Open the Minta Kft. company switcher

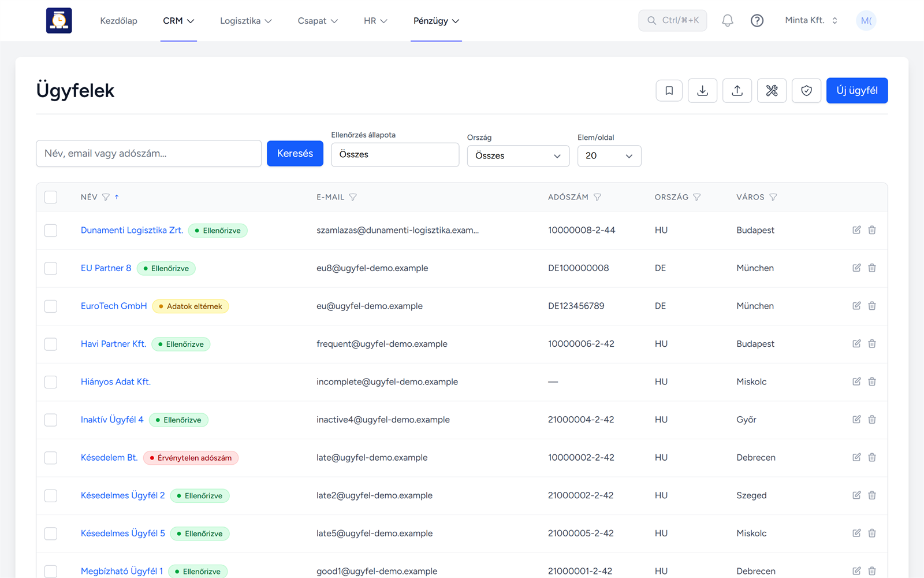tap(811, 20)
